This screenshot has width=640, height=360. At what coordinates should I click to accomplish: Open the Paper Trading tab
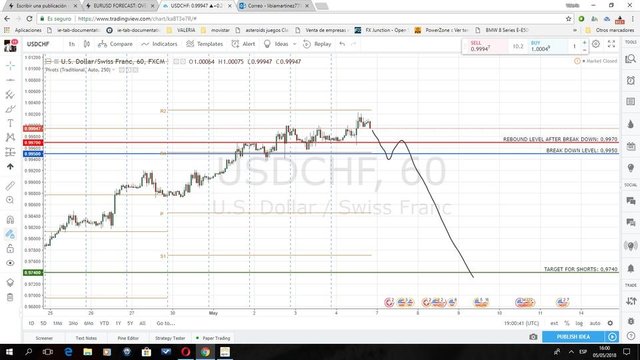(x=213, y=338)
